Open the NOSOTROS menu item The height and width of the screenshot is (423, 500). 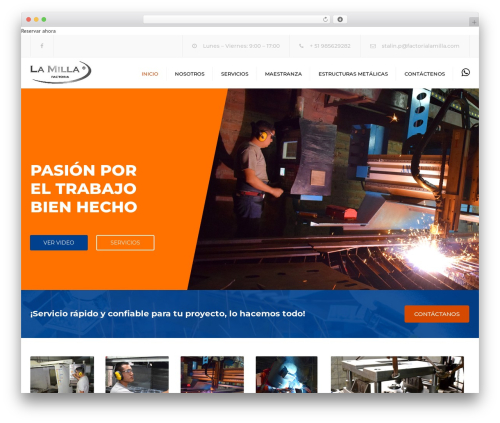(189, 74)
